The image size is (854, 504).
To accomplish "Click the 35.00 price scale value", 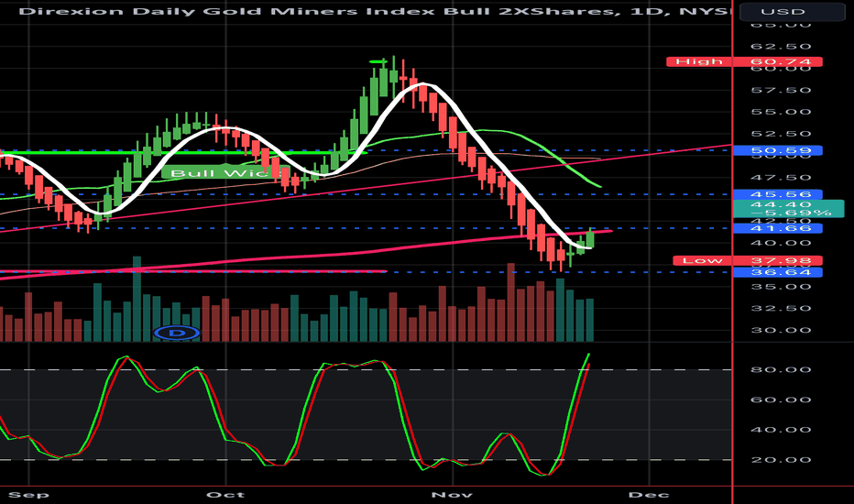I will point(781,287).
